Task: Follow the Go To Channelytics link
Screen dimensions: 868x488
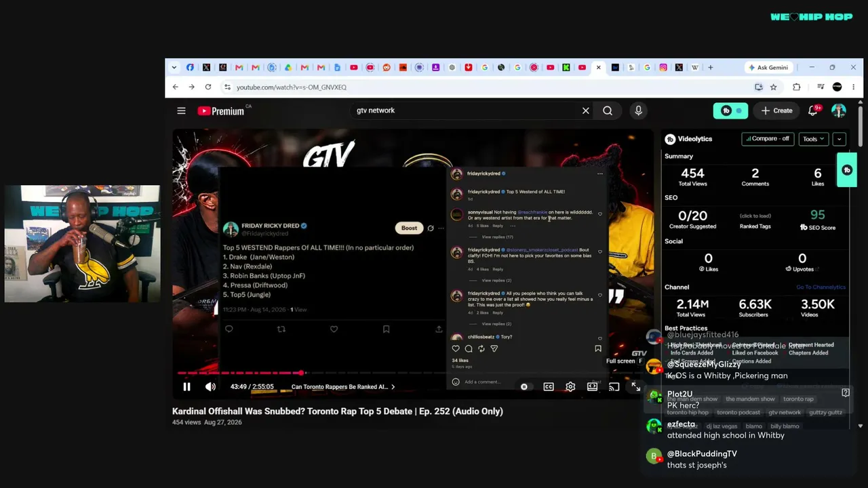Action: (x=821, y=287)
